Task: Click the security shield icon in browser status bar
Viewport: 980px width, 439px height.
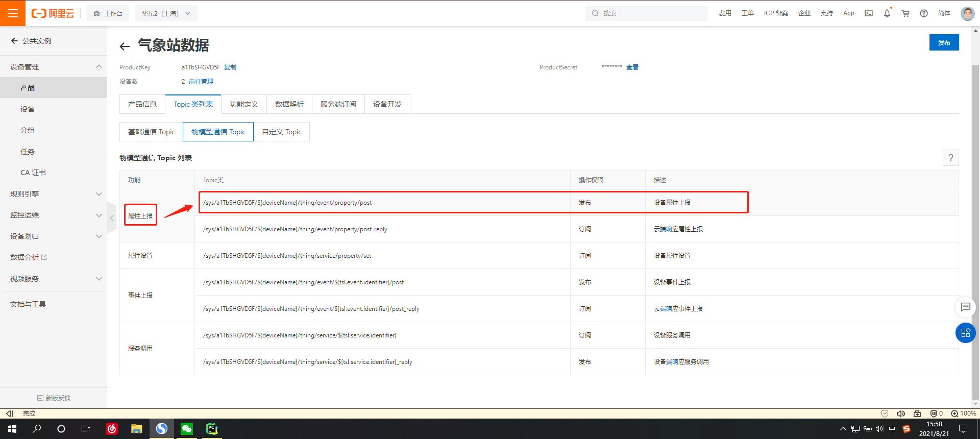Action: [x=885, y=413]
